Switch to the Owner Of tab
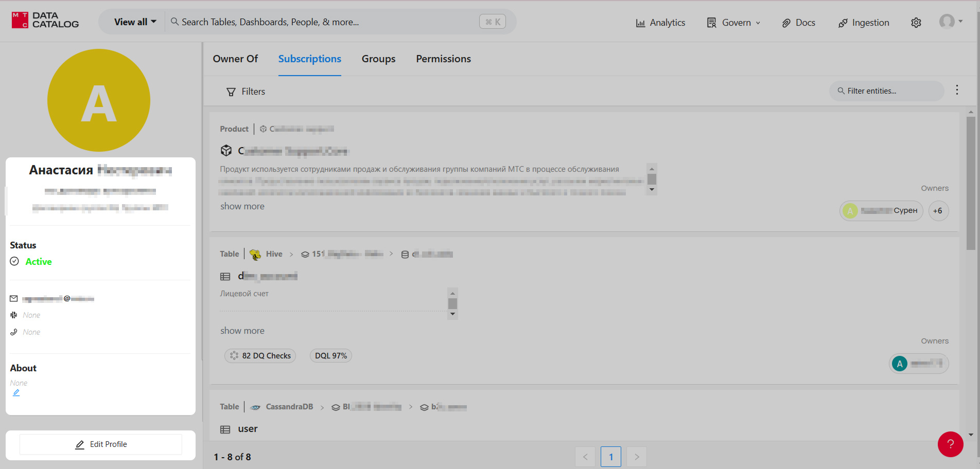980x469 pixels. [235, 59]
